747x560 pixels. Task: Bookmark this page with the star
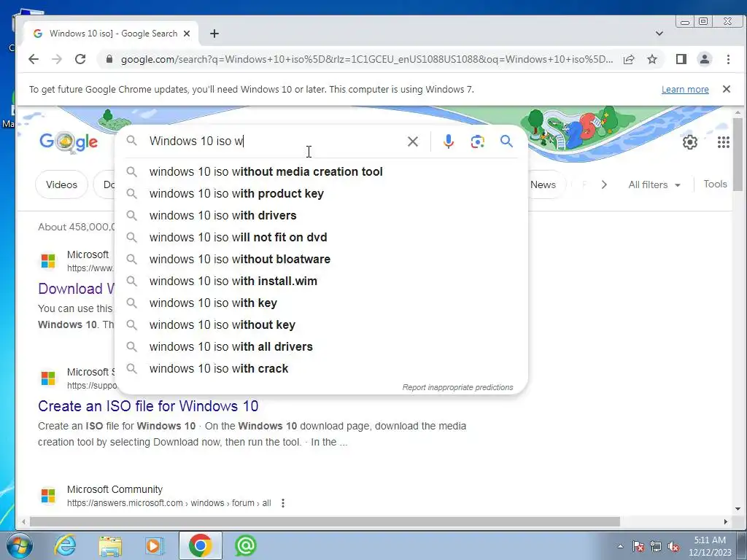[x=652, y=59]
